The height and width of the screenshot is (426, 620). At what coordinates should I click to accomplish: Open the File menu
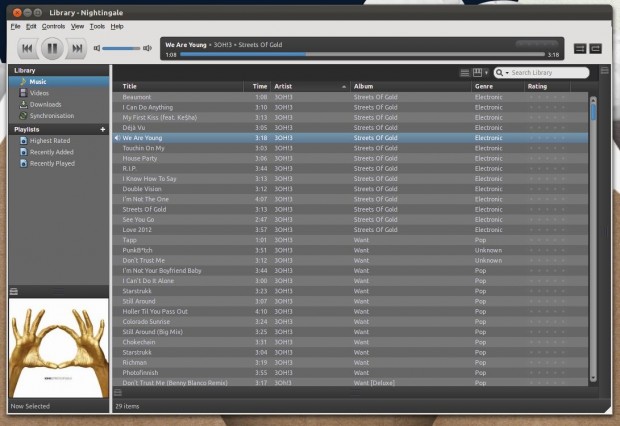point(15,27)
